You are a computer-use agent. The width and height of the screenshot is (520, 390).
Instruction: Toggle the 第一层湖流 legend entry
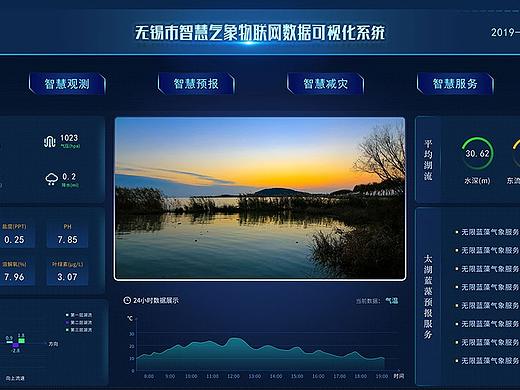pos(79,315)
